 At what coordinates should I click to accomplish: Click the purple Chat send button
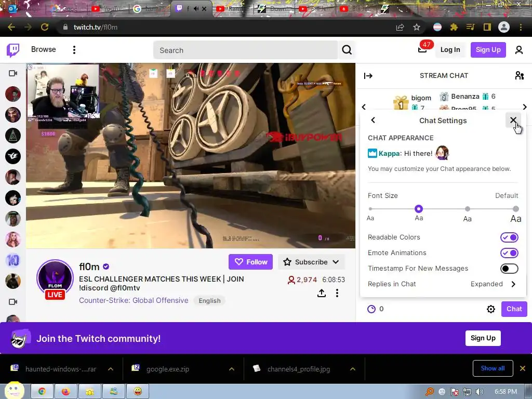pos(514,309)
